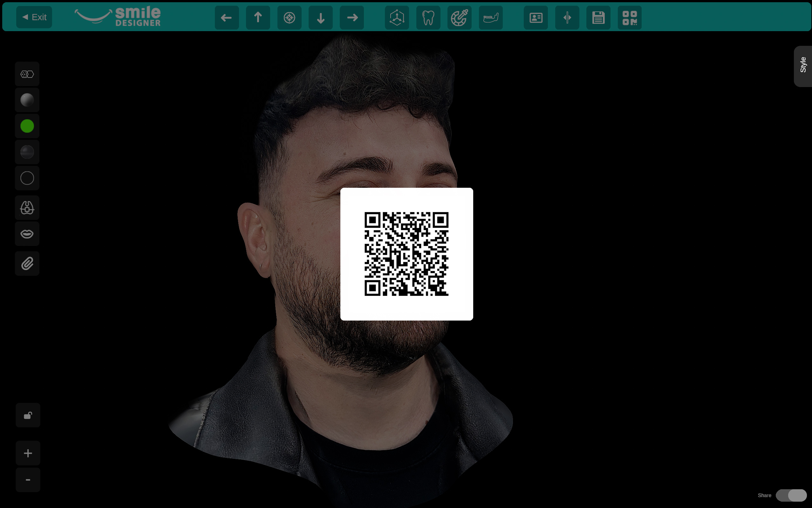Open the jaw tool icon
Image resolution: width=812 pixels, height=508 pixels.
[x=490, y=17]
